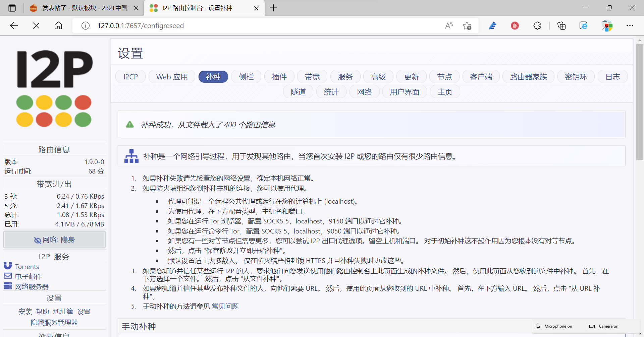The width and height of the screenshot is (644, 337).
Task: Click the Camera on indicator
Action: tap(604, 326)
